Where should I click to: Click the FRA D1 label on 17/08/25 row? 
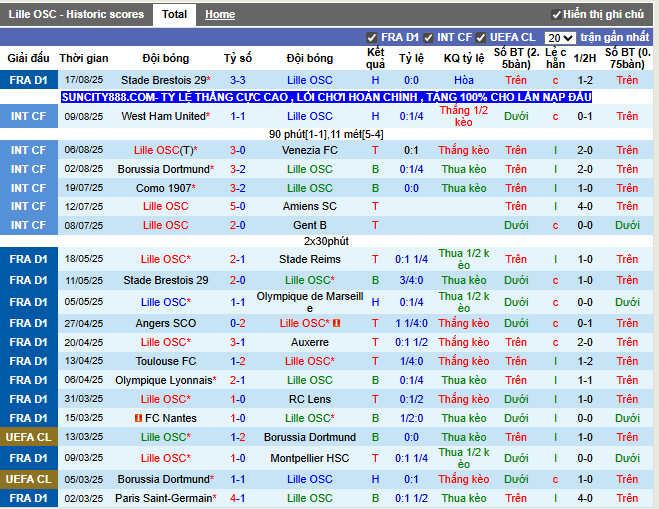pyautogui.click(x=29, y=80)
